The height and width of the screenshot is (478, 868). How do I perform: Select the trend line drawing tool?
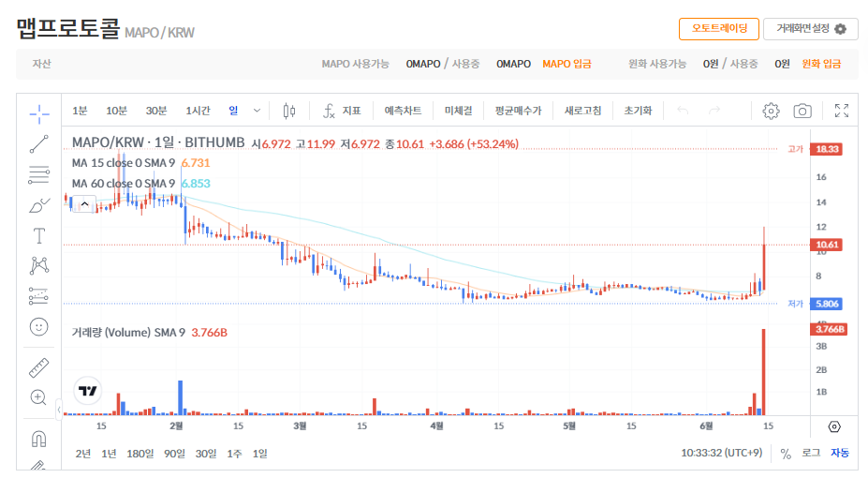[x=38, y=144]
